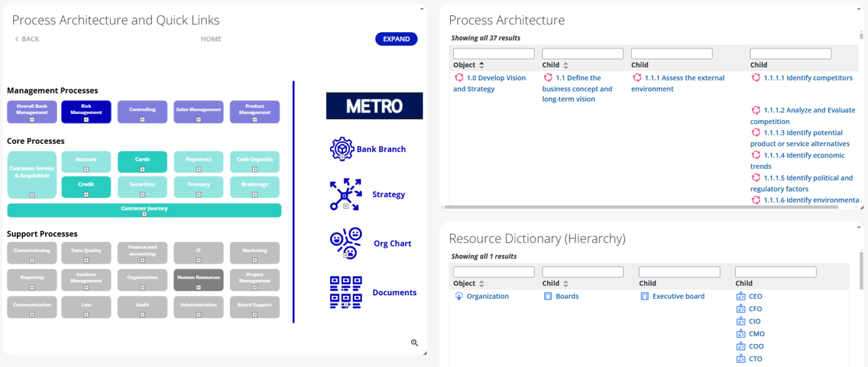Viewport: 868px width, 367px height.
Task: Click the METRO logo
Action: [x=374, y=106]
